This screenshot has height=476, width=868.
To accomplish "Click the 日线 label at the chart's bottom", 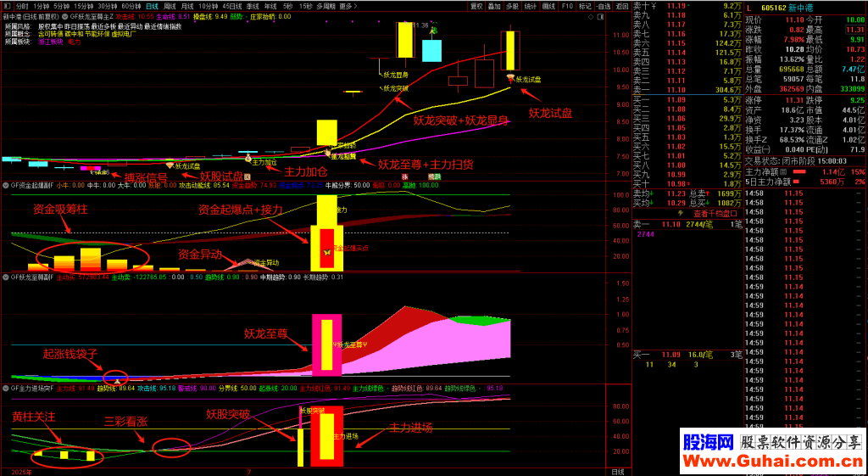I will pos(617,472).
